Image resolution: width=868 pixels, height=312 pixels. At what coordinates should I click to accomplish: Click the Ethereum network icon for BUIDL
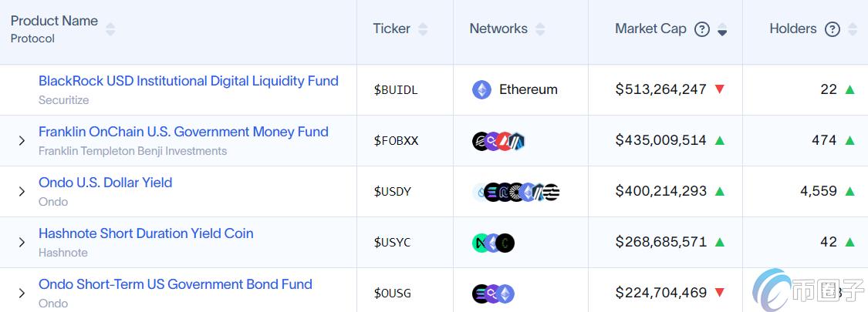coord(481,89)
